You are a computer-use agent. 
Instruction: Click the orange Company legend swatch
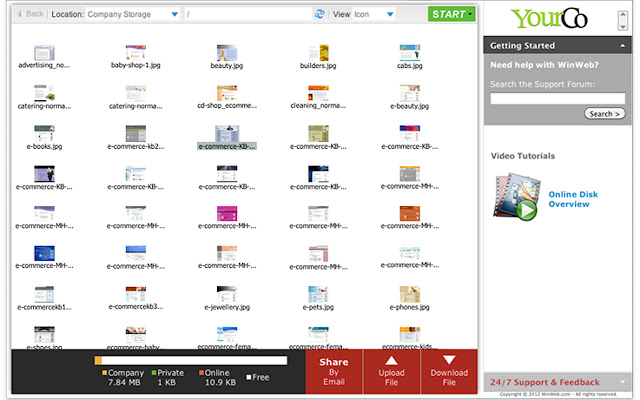(x=104, y=372)
